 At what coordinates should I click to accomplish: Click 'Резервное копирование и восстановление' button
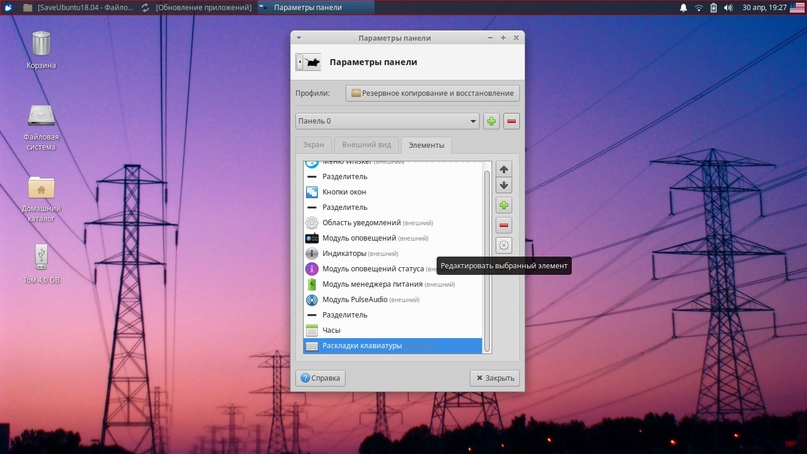[x=432, y=93]
